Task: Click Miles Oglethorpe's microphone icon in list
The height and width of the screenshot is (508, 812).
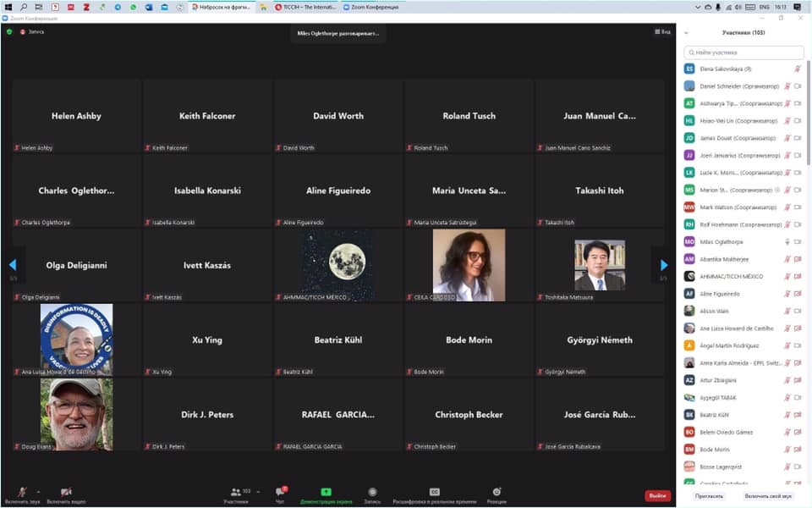Action: (787, 241)
